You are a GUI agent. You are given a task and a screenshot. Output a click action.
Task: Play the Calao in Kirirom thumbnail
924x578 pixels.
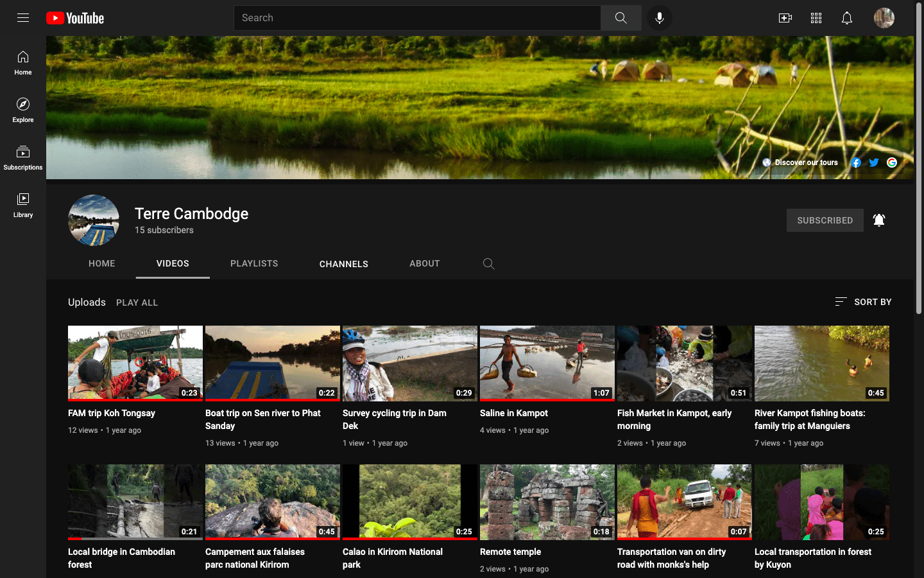pos(410,502)
